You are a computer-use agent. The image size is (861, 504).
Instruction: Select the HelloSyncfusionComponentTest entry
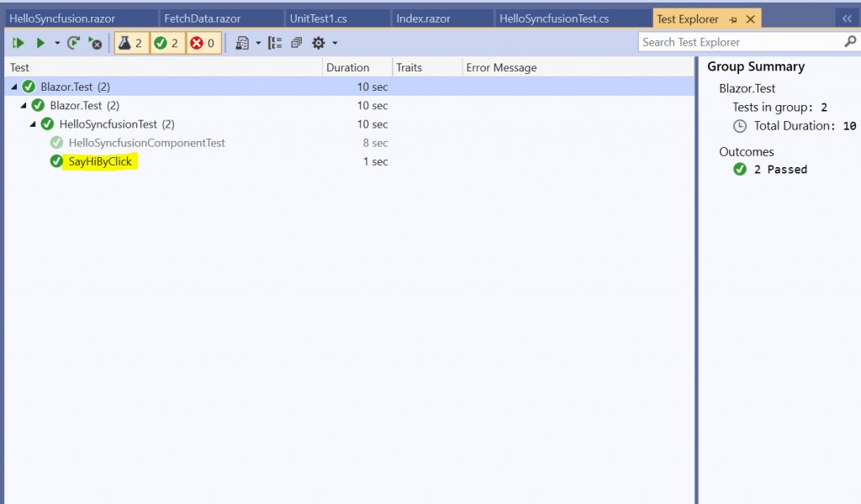(x=145, y=143)
